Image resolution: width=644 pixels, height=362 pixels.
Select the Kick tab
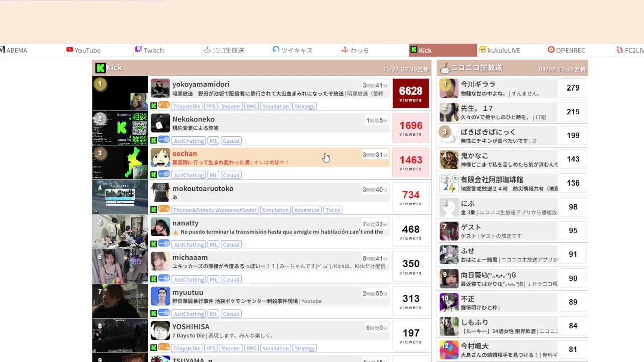(x=443, y=50)
